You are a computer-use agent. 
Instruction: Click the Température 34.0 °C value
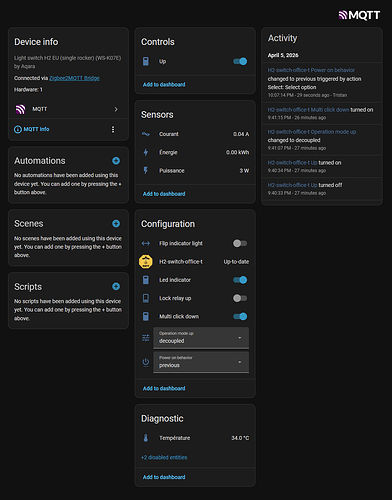240,438
